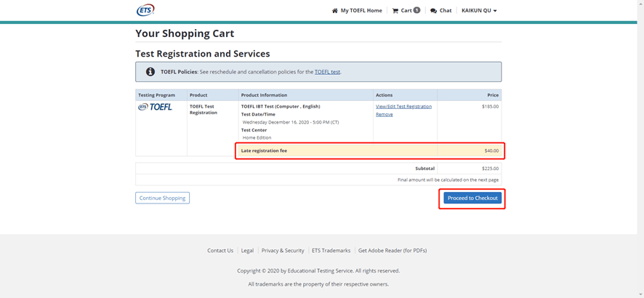644x298 pixels.
Task: Click the Test Registration and Services heading
Action: [x=203, y=54]
